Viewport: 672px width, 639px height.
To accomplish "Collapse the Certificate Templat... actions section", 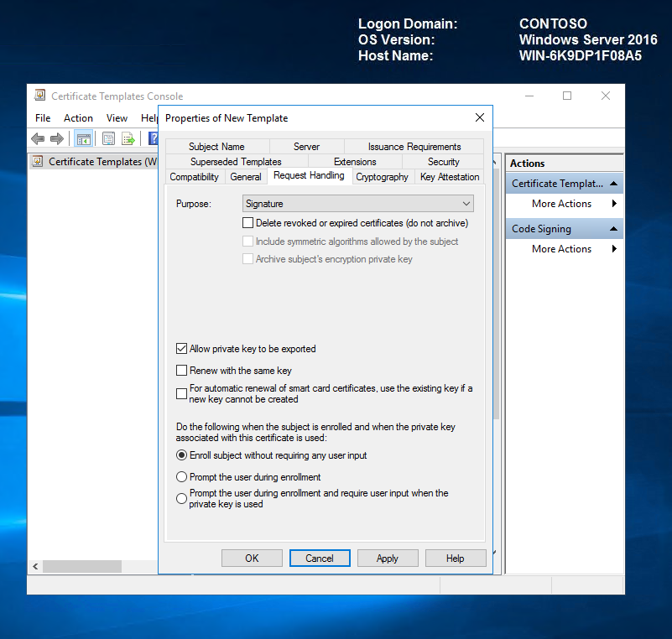I will point(613,184).
